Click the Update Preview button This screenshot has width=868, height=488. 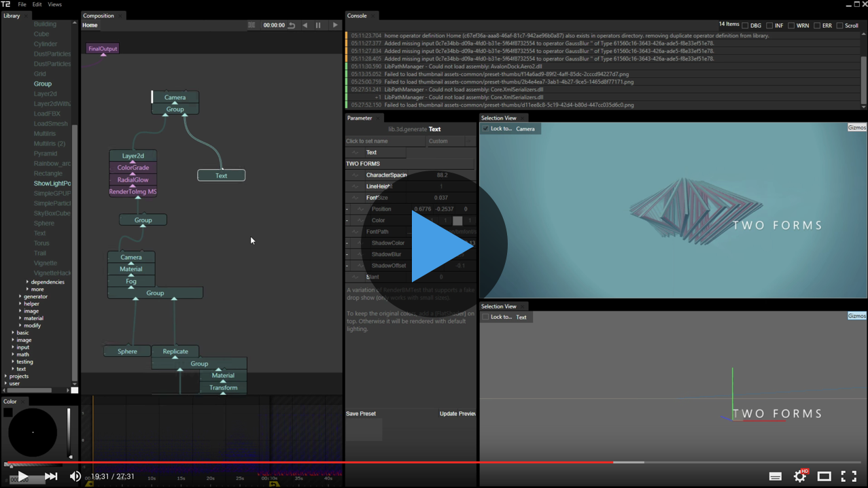pyautogui.click(x=457, y=414)
